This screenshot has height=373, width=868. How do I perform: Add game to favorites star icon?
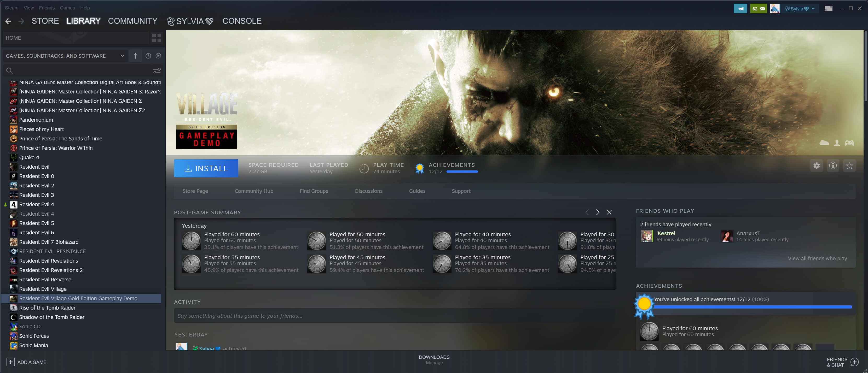click(x=849, y=166)
